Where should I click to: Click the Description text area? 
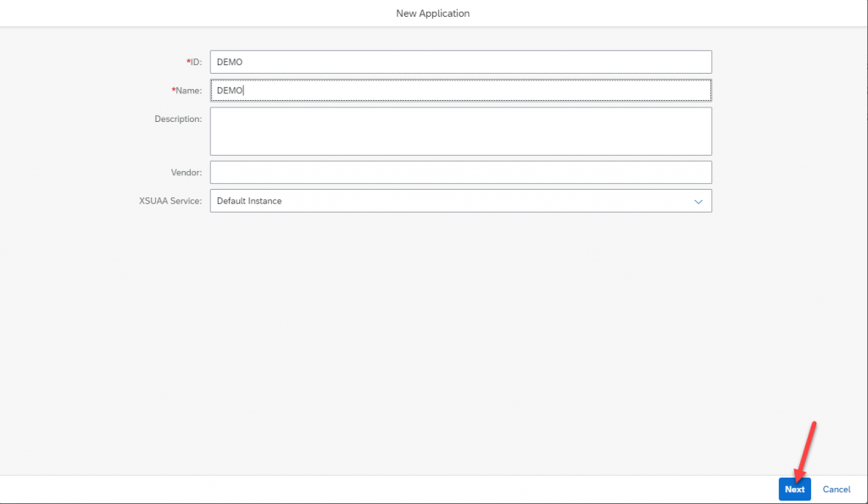460,131
